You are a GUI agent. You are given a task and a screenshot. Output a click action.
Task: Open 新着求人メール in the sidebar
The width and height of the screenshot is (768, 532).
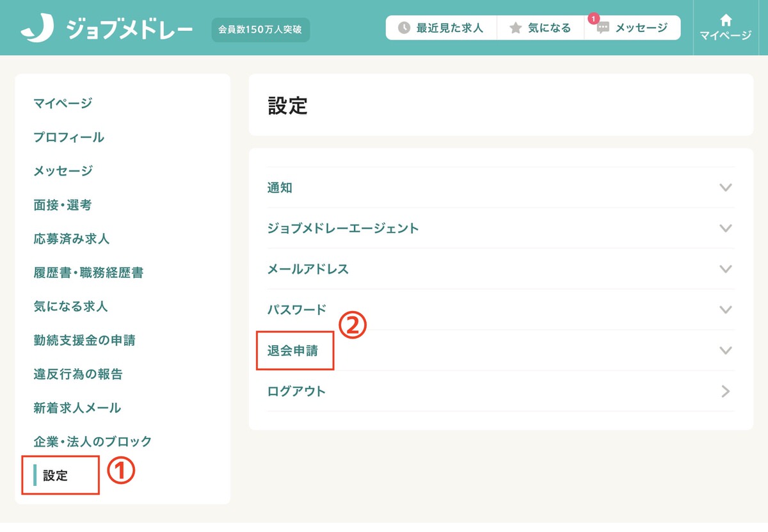[77, 408]
